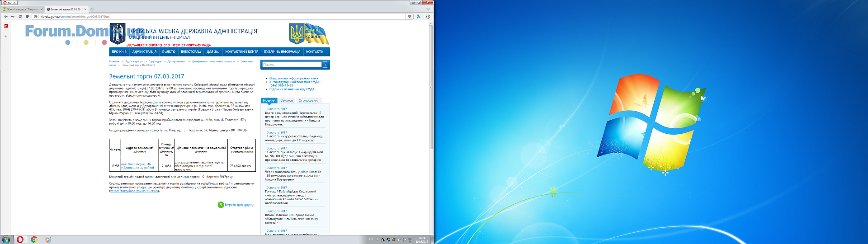Click the Opera icon in taskbar
868x244 pixels.
pyautogui.click(x=20, y=239)
